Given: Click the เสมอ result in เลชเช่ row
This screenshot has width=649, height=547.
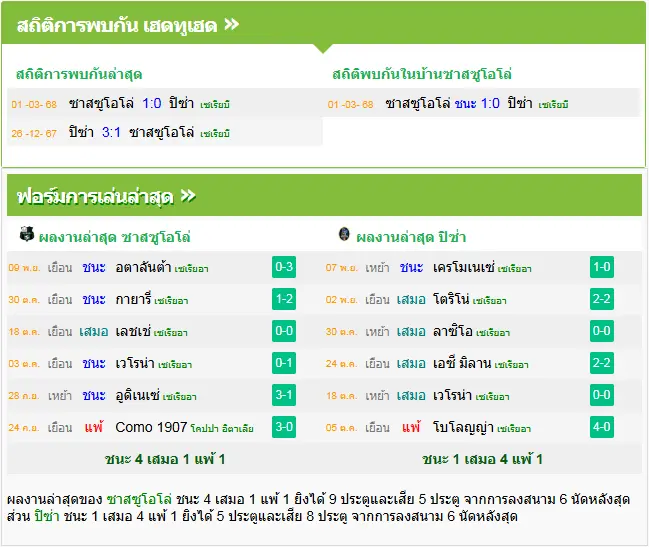Looking at the screenshot, I should (x=94, y=331).
